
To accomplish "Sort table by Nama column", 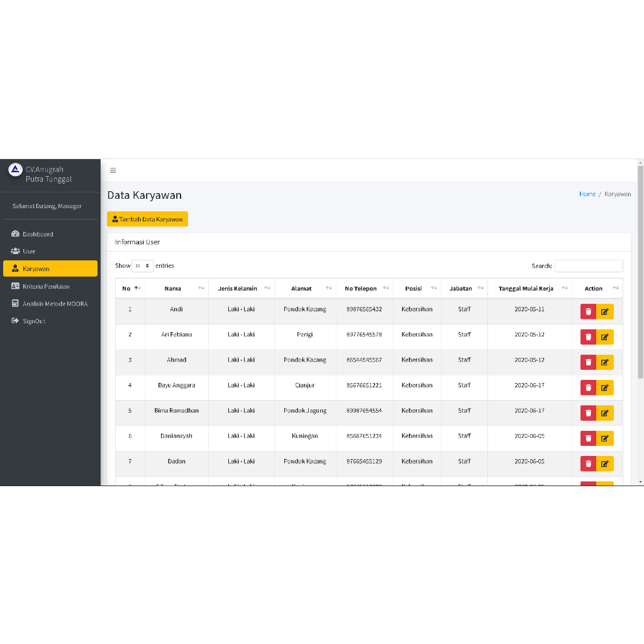I will pos(177,289).
